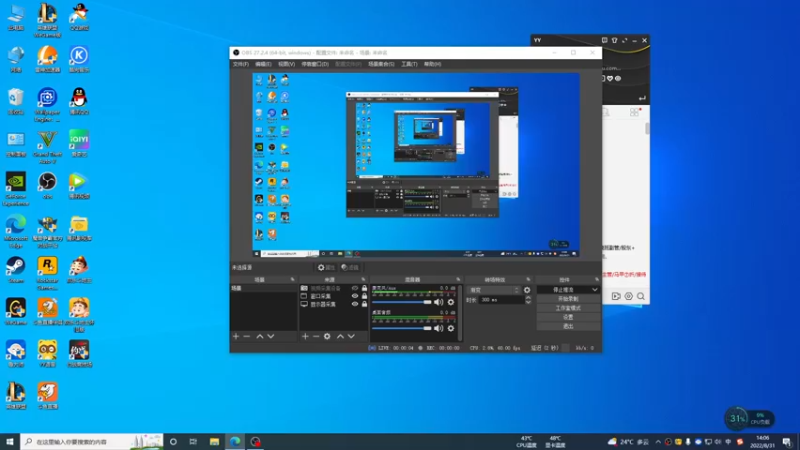Open the Docks menu in OBS

(x=315, y=64)
